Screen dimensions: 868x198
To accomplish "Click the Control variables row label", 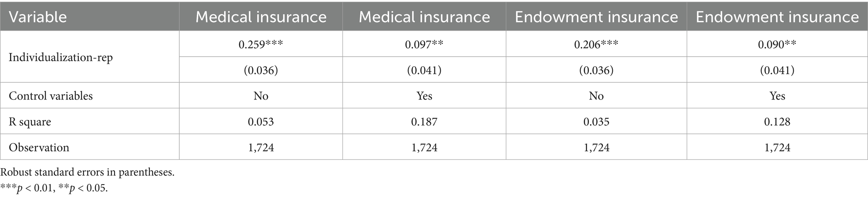I will pos(51,96).
